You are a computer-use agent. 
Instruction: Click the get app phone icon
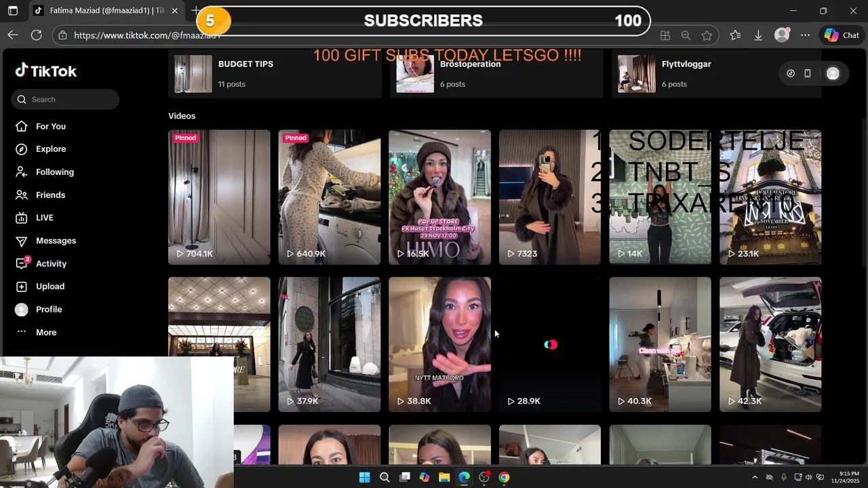808,73
